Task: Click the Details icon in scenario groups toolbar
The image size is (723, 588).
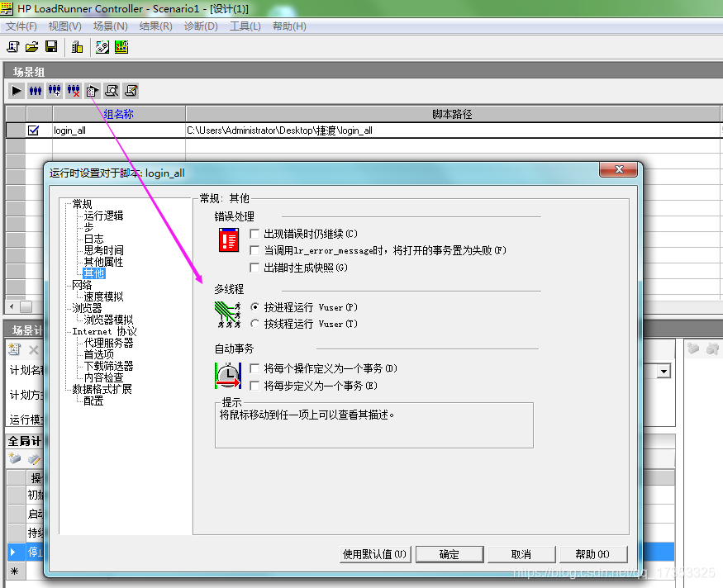Action: point(112,91)
